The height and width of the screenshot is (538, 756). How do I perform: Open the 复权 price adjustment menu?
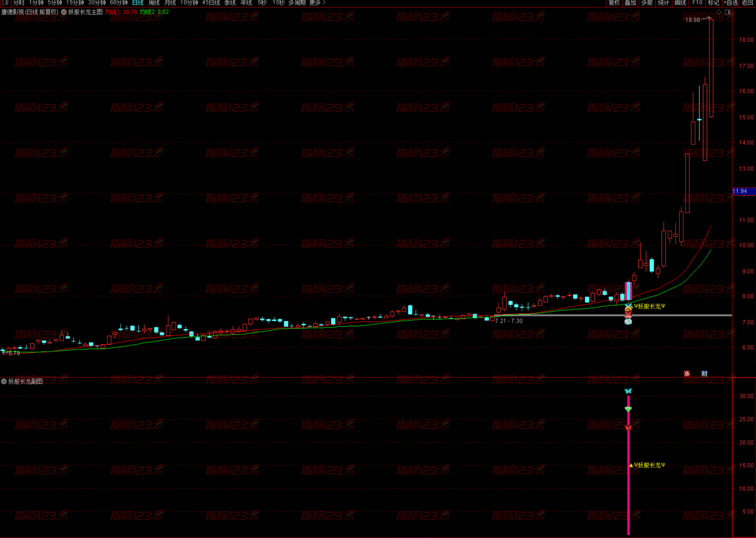click(x=614, y=3)
